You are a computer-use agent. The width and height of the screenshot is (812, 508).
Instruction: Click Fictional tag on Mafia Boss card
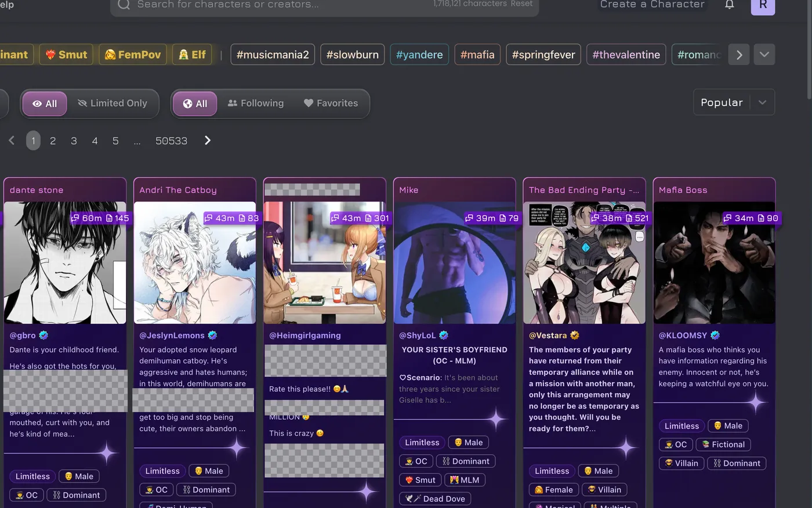click(x=723, y=445)
